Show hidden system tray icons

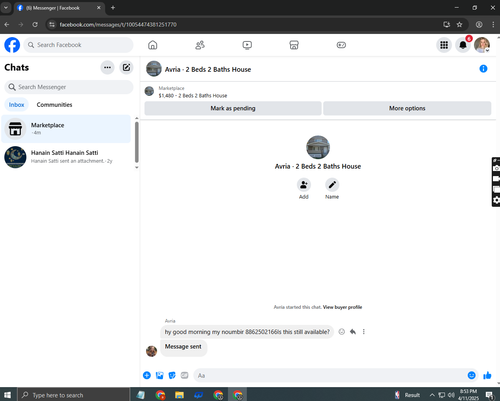click(x=432, y=395)
